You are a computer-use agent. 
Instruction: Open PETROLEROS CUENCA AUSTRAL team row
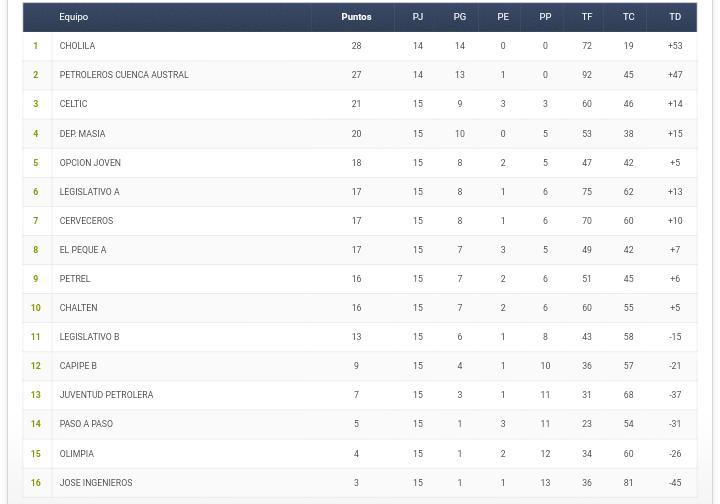pyautogui.click(x=123, y=75)
